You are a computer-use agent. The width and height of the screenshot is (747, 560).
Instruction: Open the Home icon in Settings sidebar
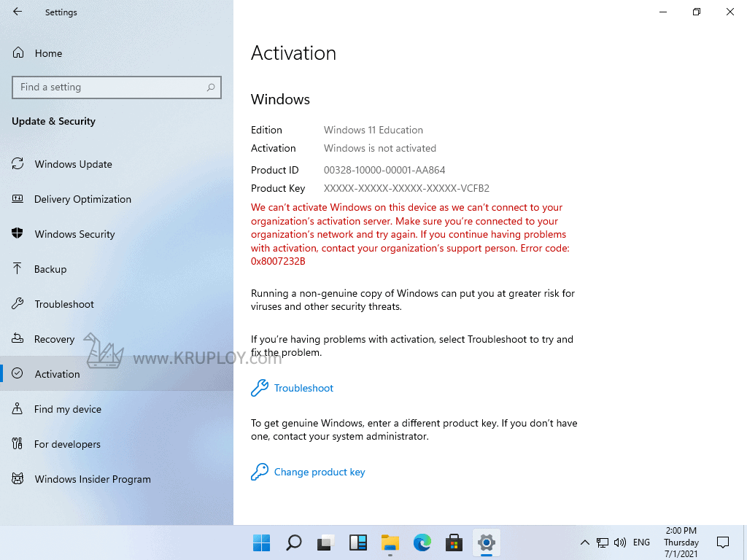click(18, 52)
